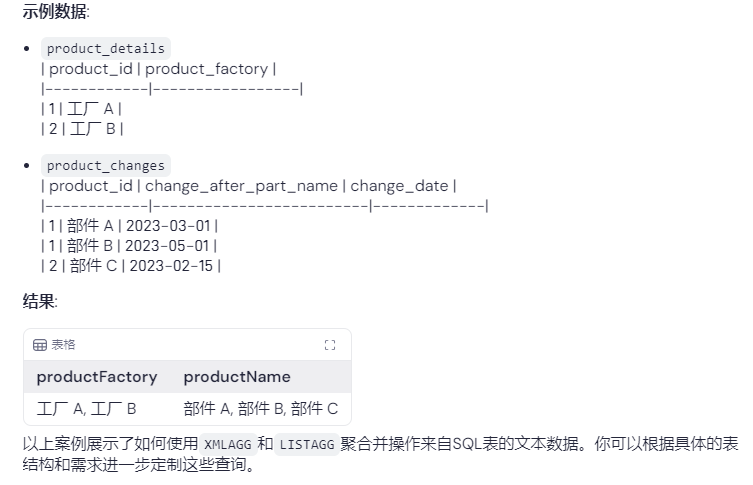This screenshot has width=753, height=485.
Task: Click the XMLAGG inline code
Action: pos(228,444)
